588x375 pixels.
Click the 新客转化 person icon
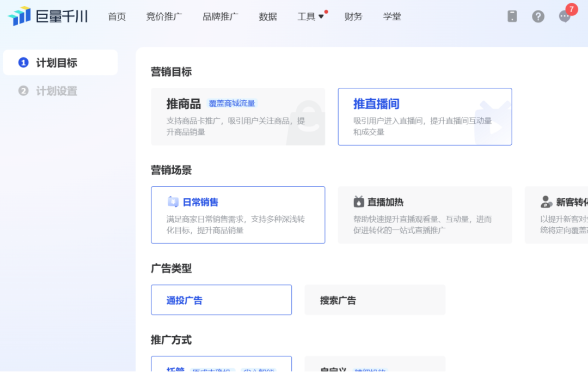547,202
